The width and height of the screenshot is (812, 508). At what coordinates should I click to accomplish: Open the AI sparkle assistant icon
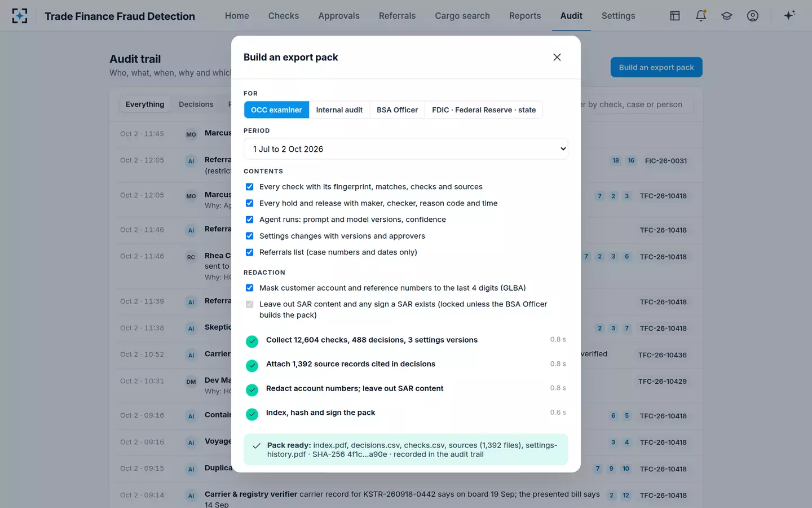tap(789, 15)
